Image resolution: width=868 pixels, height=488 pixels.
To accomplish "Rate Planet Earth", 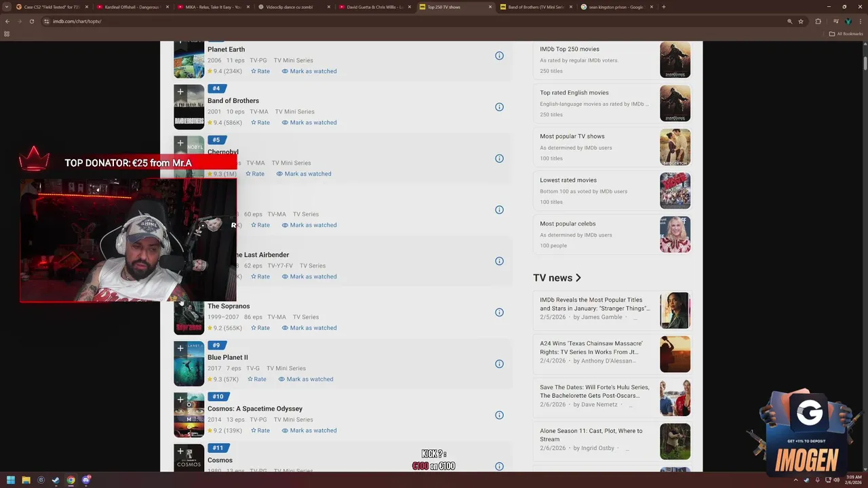I will (x=260, y=71).
